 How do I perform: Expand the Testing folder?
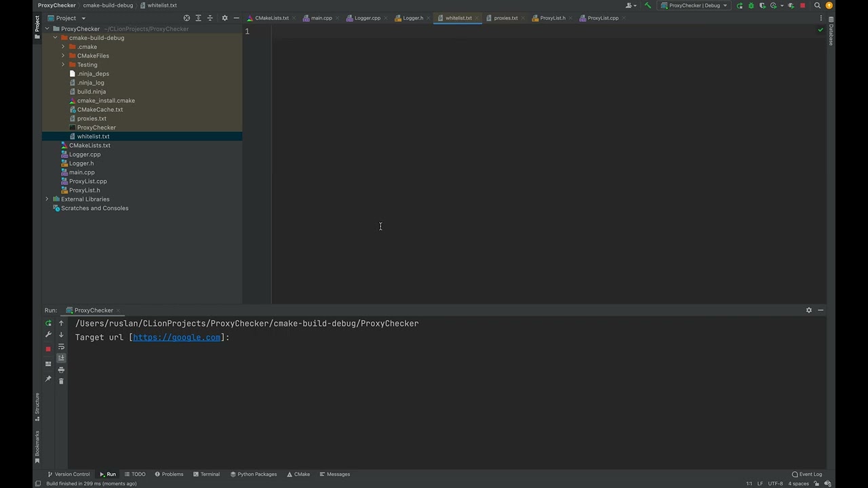63,65
